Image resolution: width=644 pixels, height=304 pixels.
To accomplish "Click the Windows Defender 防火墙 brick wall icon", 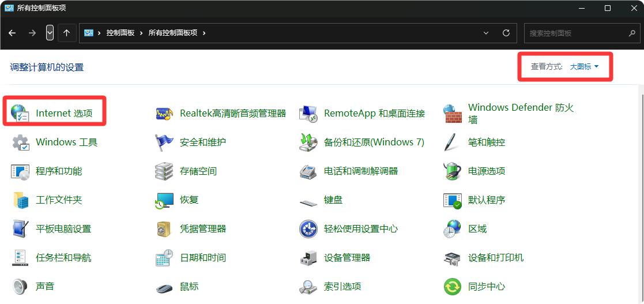I will (453, 113).
